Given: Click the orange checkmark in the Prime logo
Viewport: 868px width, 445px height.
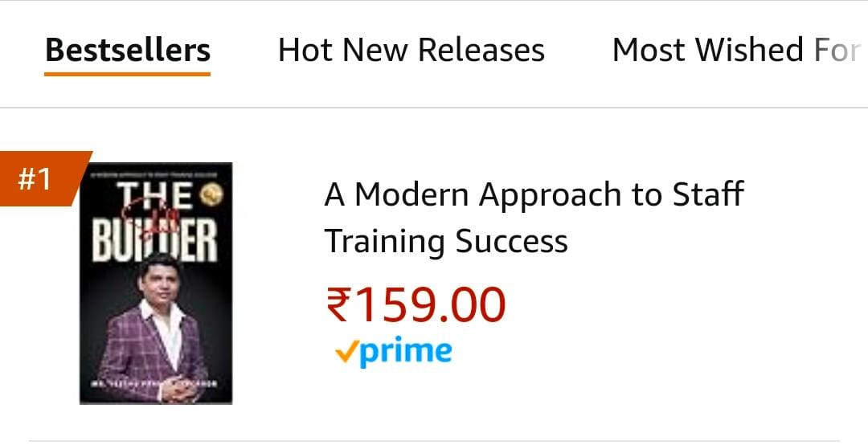Looking at the screenshot, I should [x=346, y=352].
